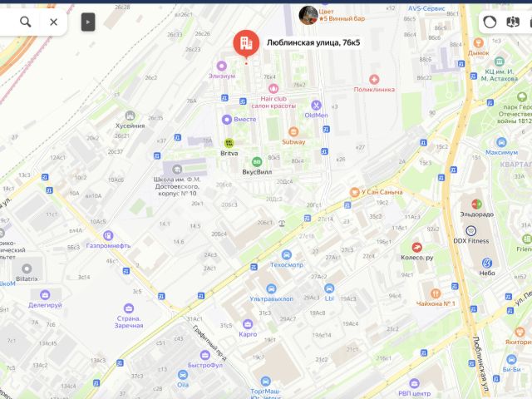Viewport: 532px width, 399px height.
Task: Select the DDX Fitness marker
Action: pyautogui.click(x=471, y=231)
